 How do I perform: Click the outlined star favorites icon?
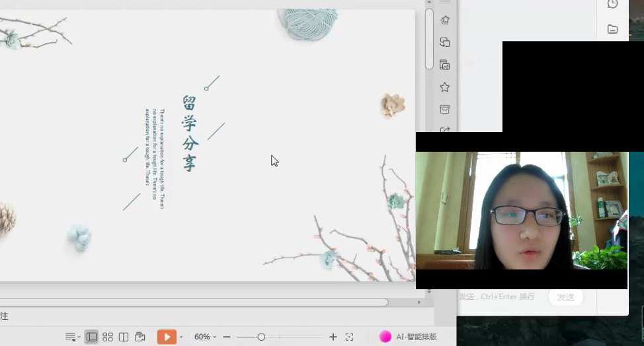[445, 87]
